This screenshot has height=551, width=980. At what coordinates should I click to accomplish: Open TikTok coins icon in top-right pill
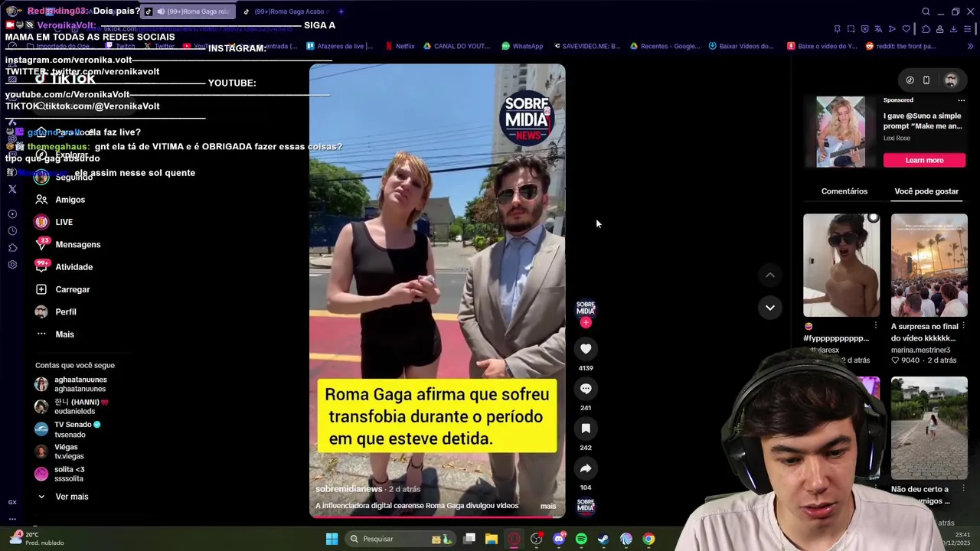[910, 80]
